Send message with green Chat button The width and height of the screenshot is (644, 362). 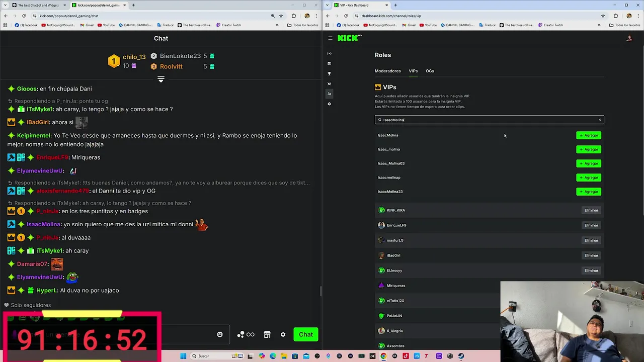(306, 334)
